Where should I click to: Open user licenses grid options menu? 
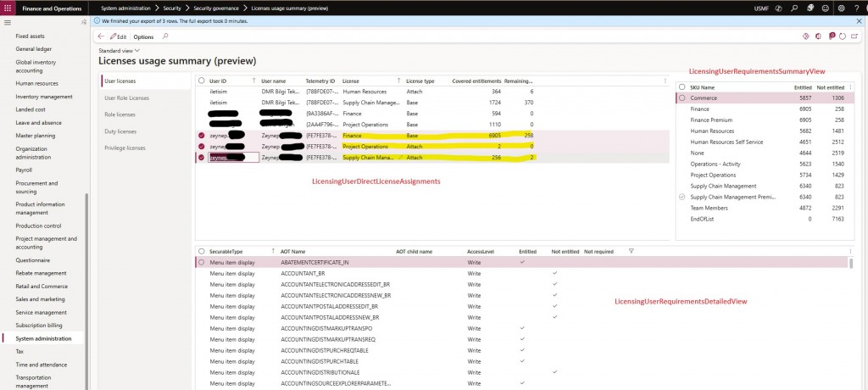tap(665, 81)
